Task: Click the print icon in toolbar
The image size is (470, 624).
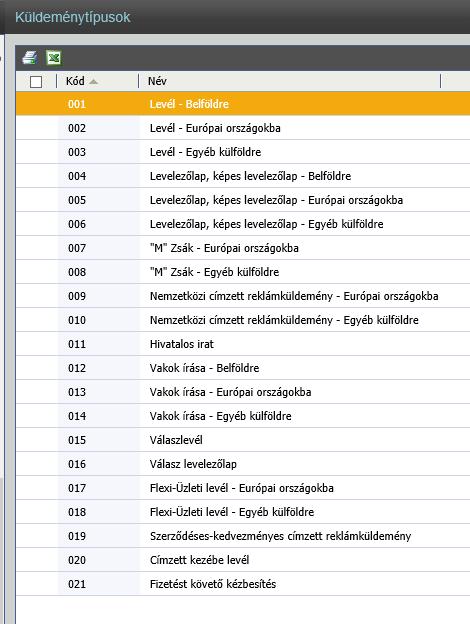Action: (30, 58)
